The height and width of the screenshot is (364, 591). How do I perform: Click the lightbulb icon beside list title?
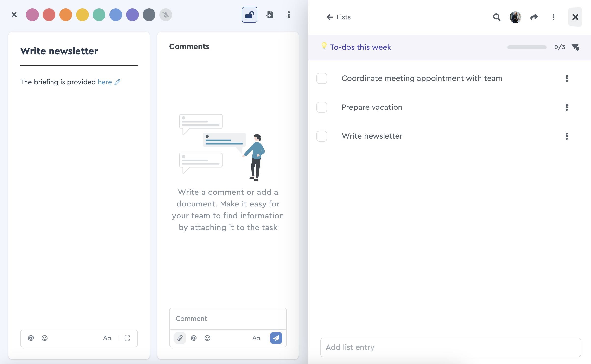[324, 46]
